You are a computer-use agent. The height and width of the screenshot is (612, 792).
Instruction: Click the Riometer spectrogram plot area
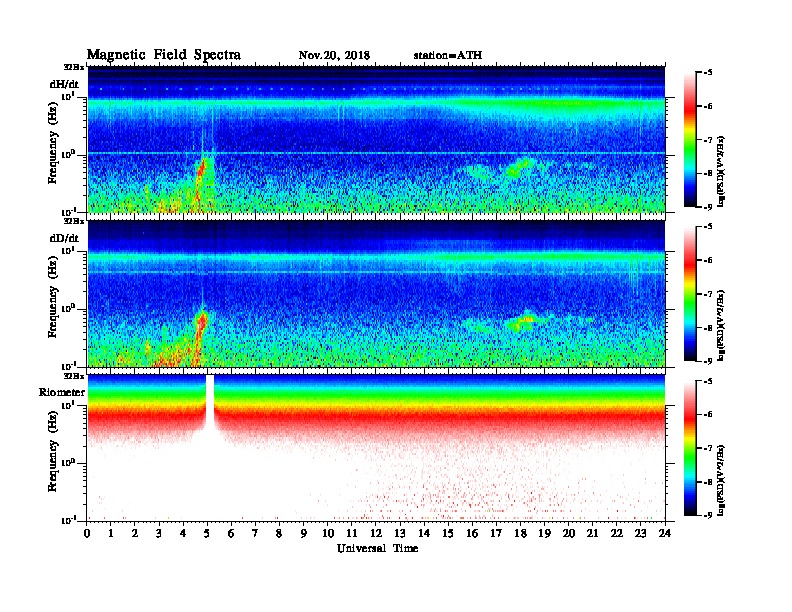(376, 448)
